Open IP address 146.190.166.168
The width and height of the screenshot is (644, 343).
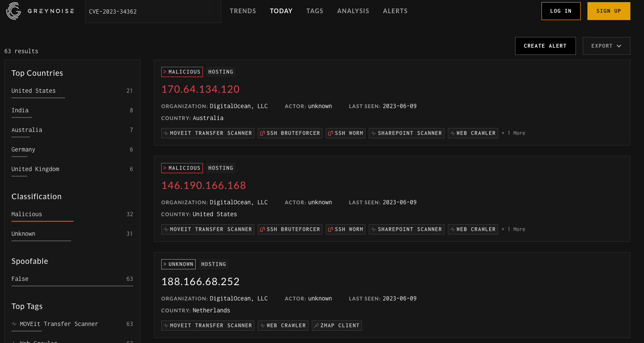[204, 185]
